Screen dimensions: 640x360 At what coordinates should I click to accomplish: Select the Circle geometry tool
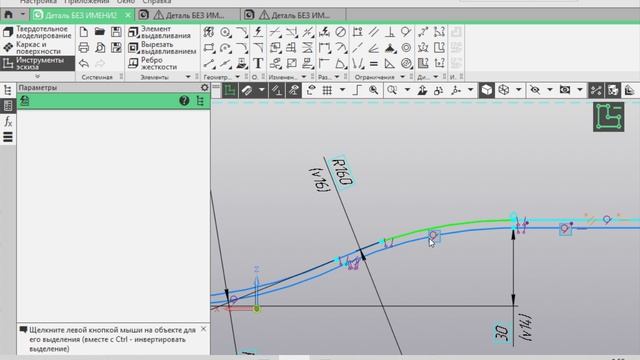(225, 32)
